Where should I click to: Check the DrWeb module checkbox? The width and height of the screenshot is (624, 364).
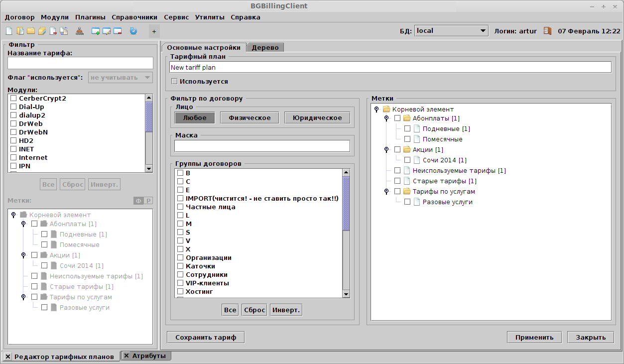(x=13, y=124)
